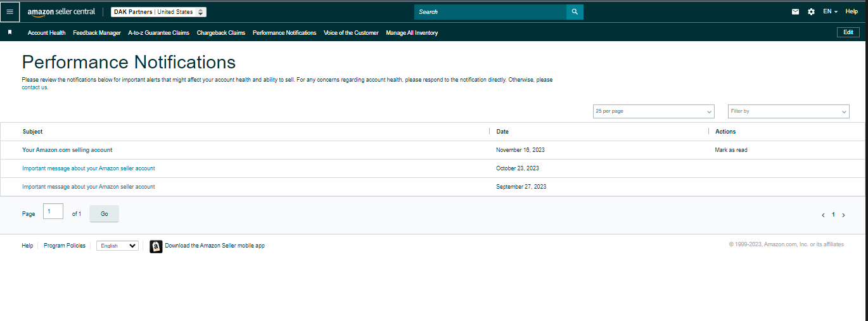Open the EN language dropdown

[830, 11]
